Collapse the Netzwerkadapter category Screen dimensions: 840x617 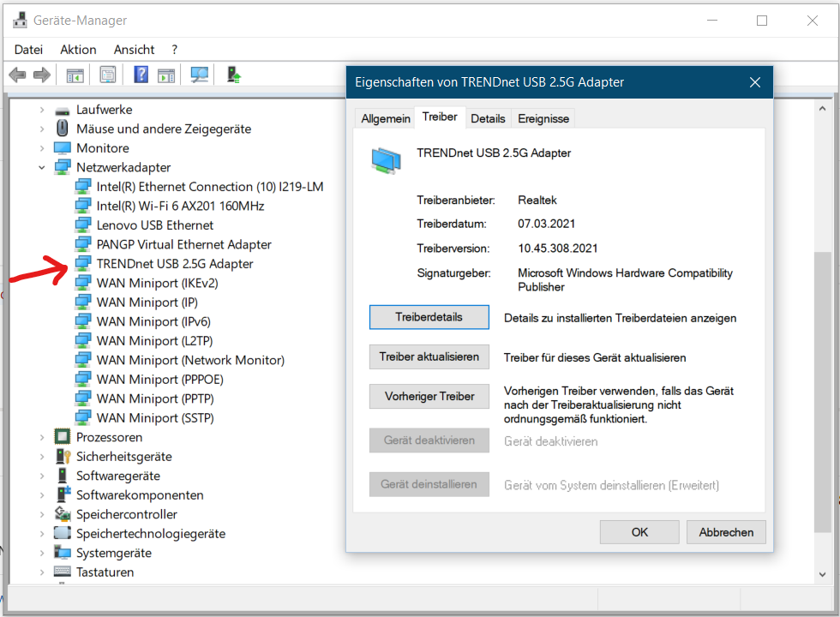pyautogui.click(x=42, y=168)
